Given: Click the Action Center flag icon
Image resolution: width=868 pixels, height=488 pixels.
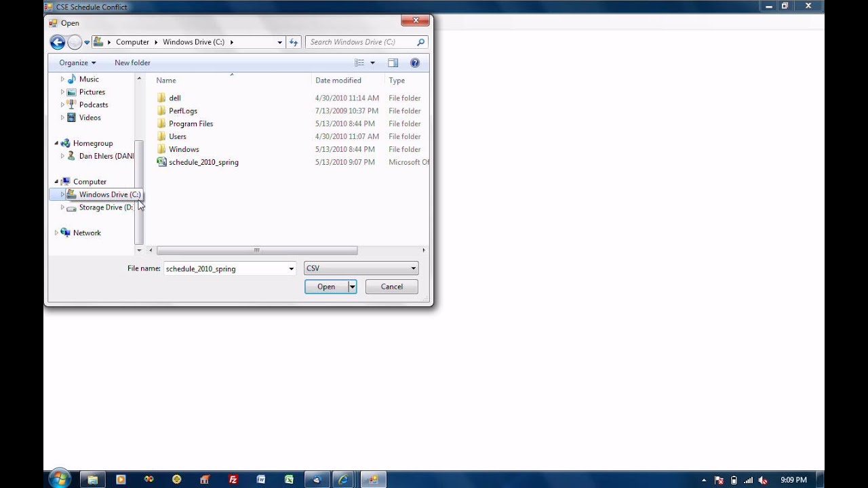Looking at the screenshot, I should coord(719,480).
